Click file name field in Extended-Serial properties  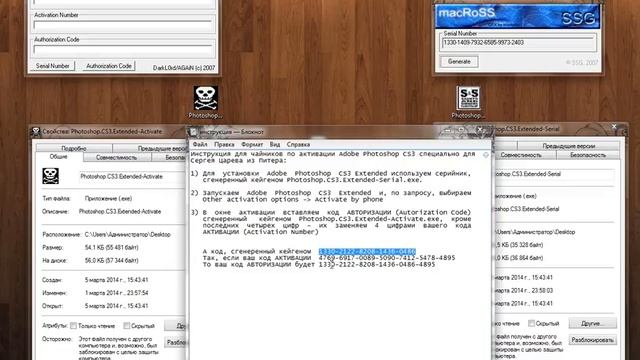(554, 174)
